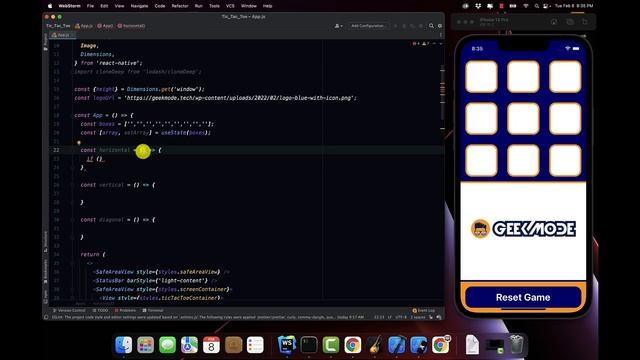Open WebStorm from the Dock
This screenshot has width=640, height=360.
(287, 345)
